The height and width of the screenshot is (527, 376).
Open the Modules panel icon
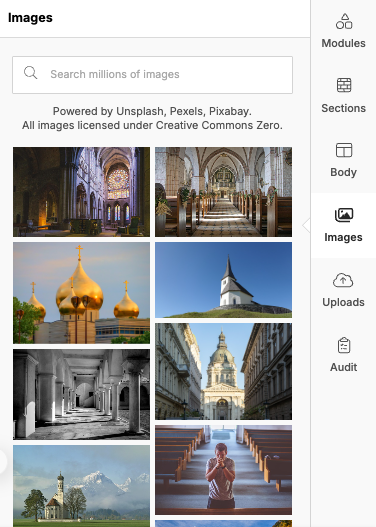344,21
